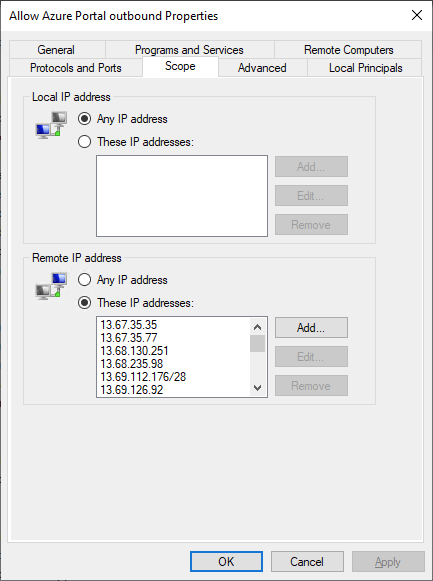Click the Cancel button
The image size is (433, 581).
[307, 561]
